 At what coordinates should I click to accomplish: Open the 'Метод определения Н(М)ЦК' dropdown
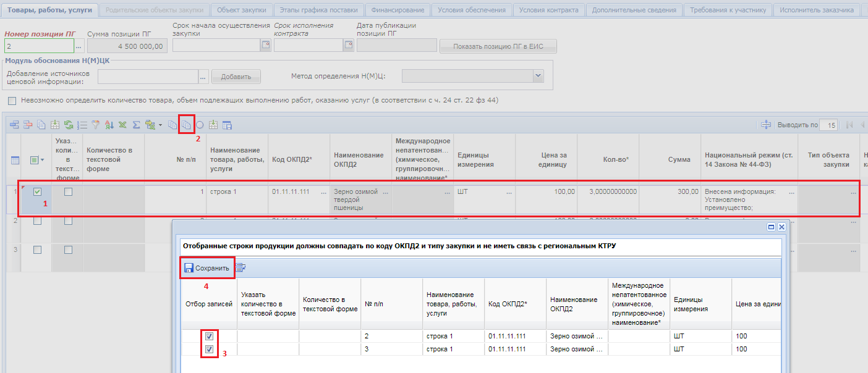[538, 76]
